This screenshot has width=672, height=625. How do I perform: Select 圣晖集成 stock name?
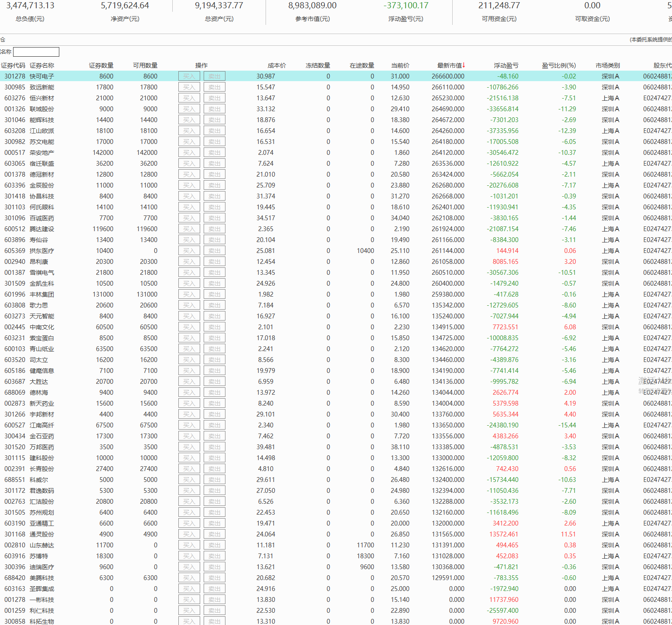[42, 589]
